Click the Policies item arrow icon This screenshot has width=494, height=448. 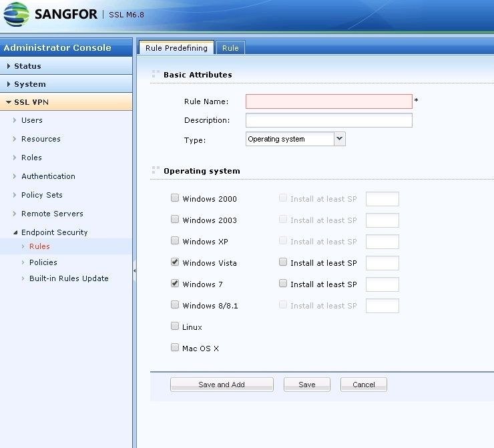coord(23,262)
